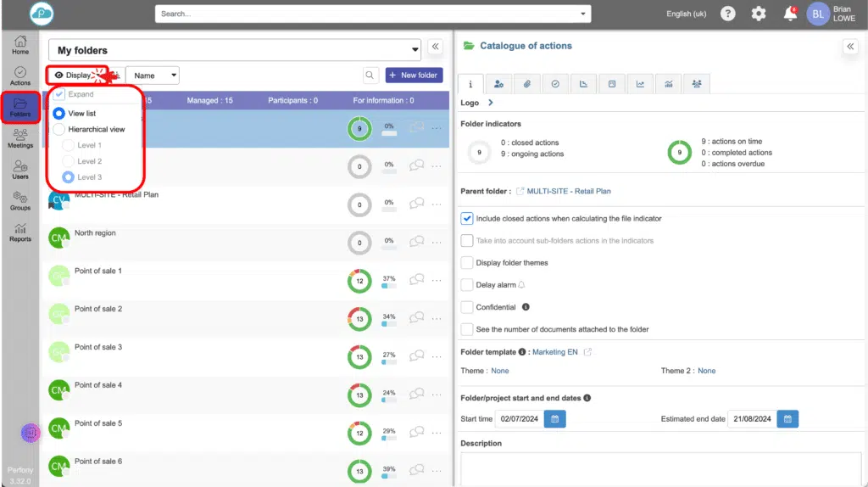
Task: Click the notification bell icon
Action: (x=790, y=14)
